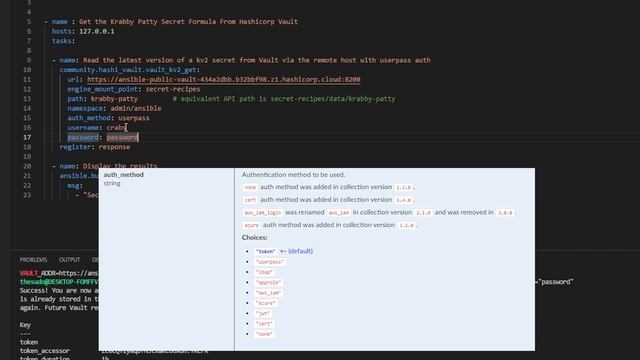Screen dimensions: 640x360
Task: Click line number 20 in the gutter
Action: tap(27, 166)
